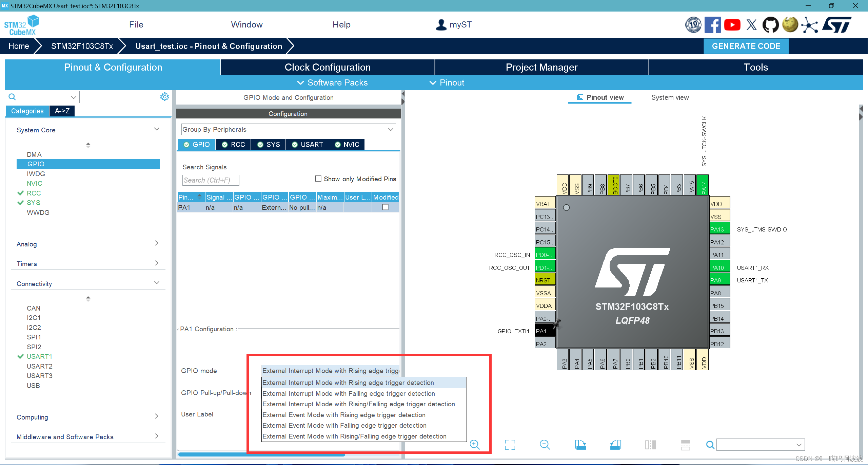Image resolution: width=868 pixels, height=465 pixels.
Task: Enable Show only Modified Pins checkbox
Action: [318, 179]
